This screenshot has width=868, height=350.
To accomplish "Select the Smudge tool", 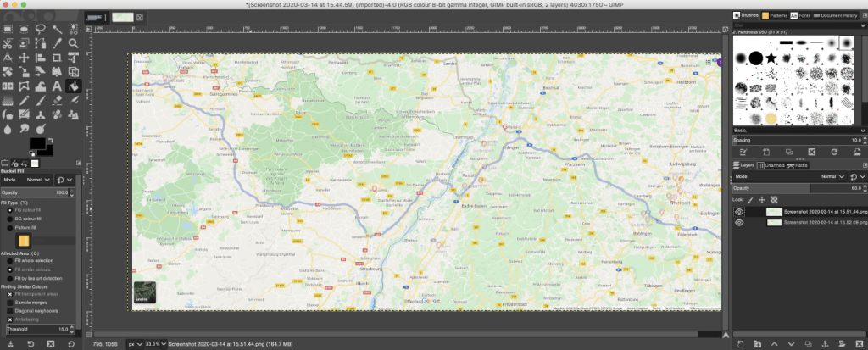I will (24, 129).
